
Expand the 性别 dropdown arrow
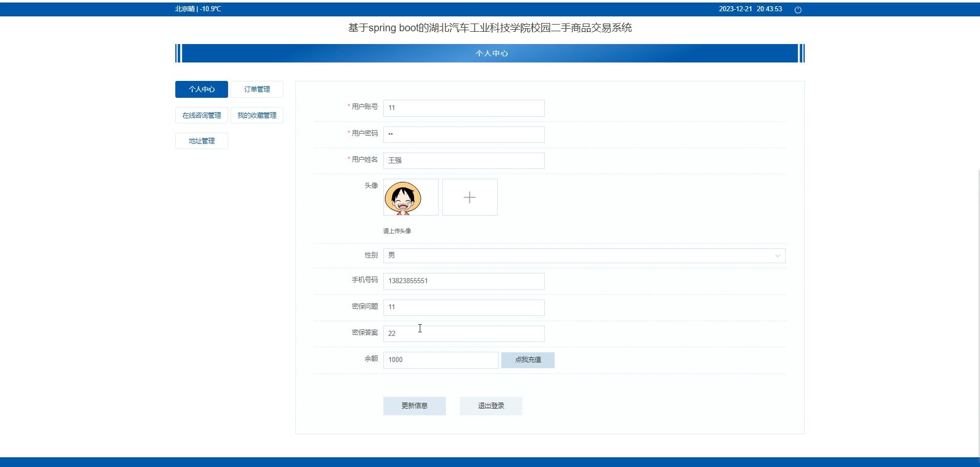[x=777, y=256]
